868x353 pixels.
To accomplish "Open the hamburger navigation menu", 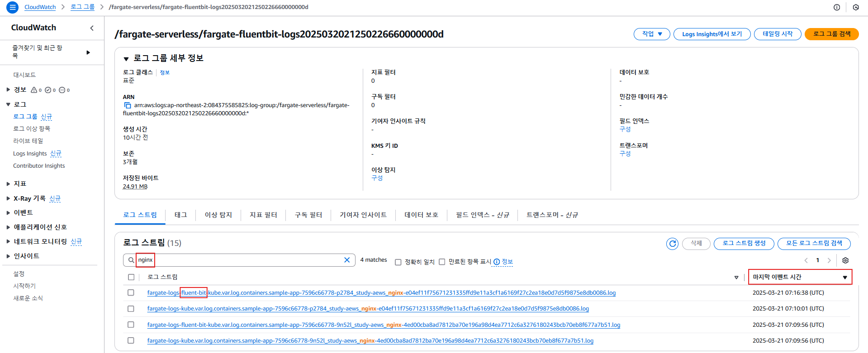I will pos(13,7).
